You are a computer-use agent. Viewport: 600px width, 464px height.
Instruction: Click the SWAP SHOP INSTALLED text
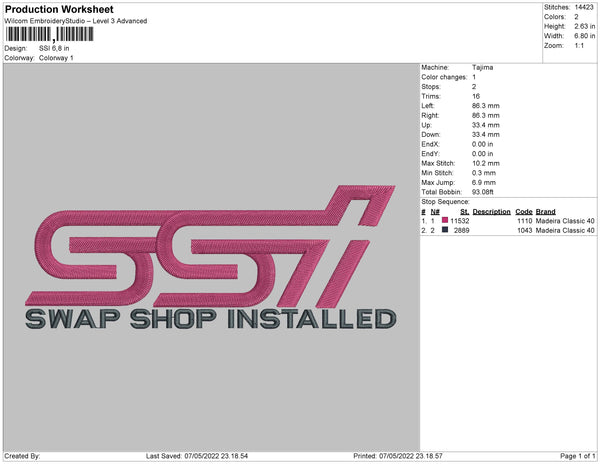[208, 319]
